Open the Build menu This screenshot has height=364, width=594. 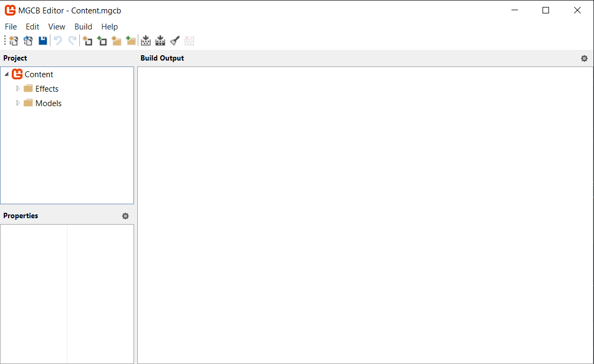point(83,26)
